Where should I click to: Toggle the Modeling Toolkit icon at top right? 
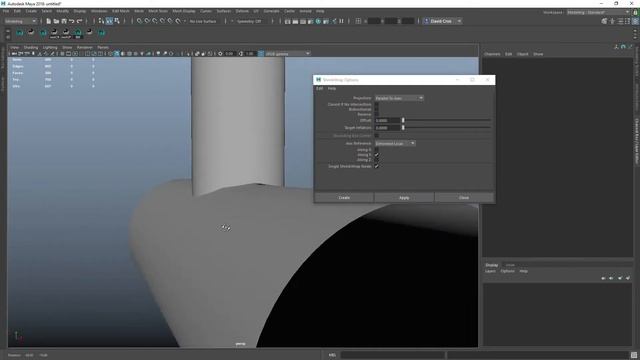coord(604,21)
